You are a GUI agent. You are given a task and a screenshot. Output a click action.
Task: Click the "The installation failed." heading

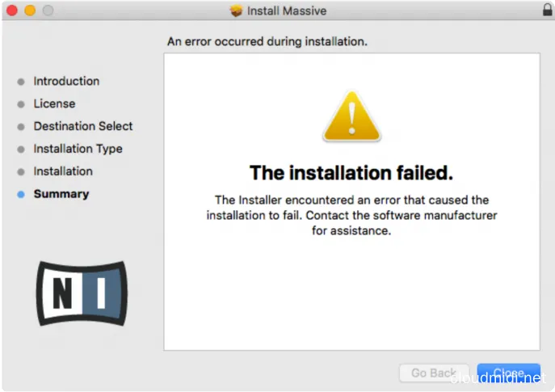click(351, 173)
